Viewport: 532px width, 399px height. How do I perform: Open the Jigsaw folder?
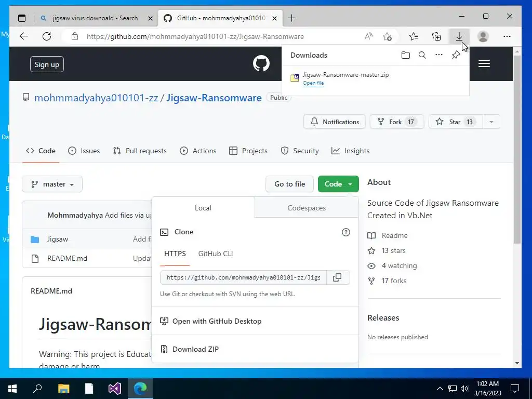(58, 239)
